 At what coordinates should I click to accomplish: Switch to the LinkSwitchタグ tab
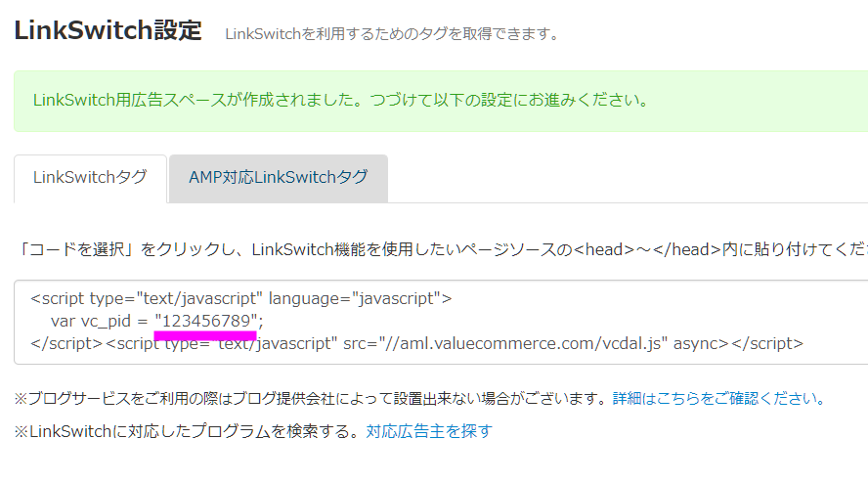90,178
